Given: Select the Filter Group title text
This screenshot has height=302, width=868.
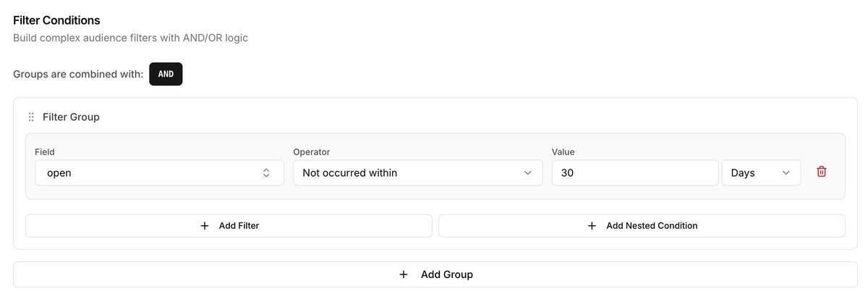Looking at the screenshot, I should click(x=71, y=117).
